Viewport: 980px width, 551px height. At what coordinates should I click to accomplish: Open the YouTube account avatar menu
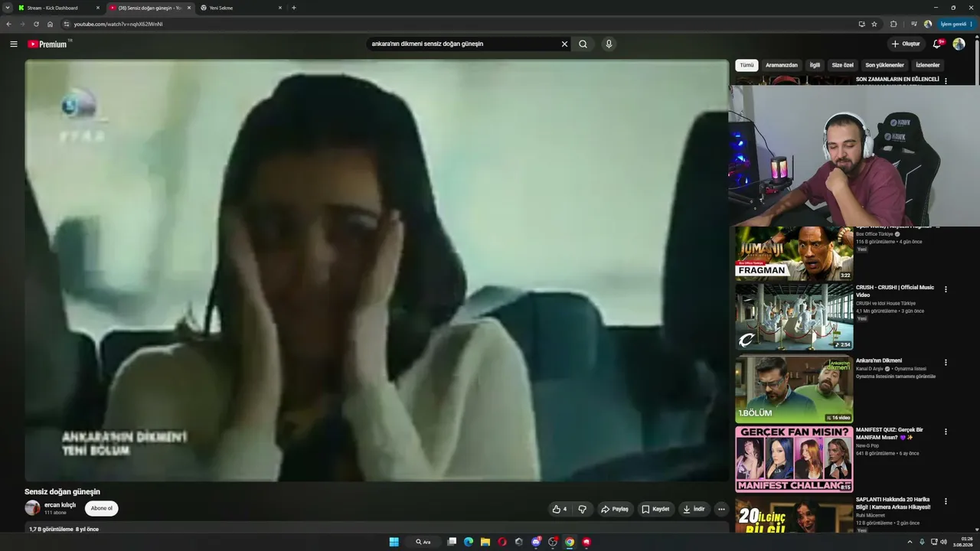[x=959, y=44]
